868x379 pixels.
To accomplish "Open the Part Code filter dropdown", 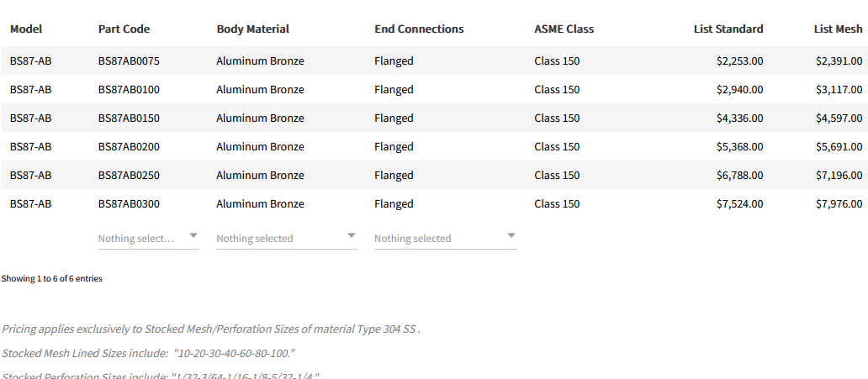I will point(139,238).
